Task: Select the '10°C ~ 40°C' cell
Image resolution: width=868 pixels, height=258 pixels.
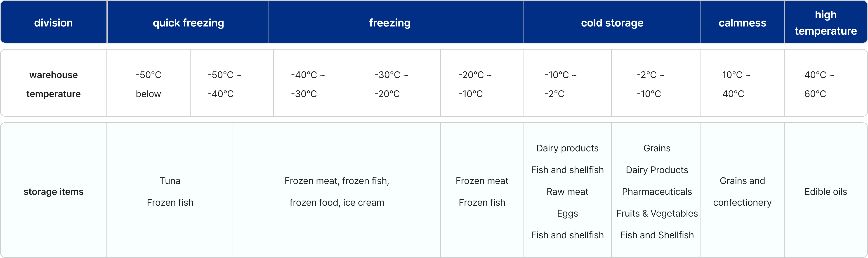Action: pos(736,84)
